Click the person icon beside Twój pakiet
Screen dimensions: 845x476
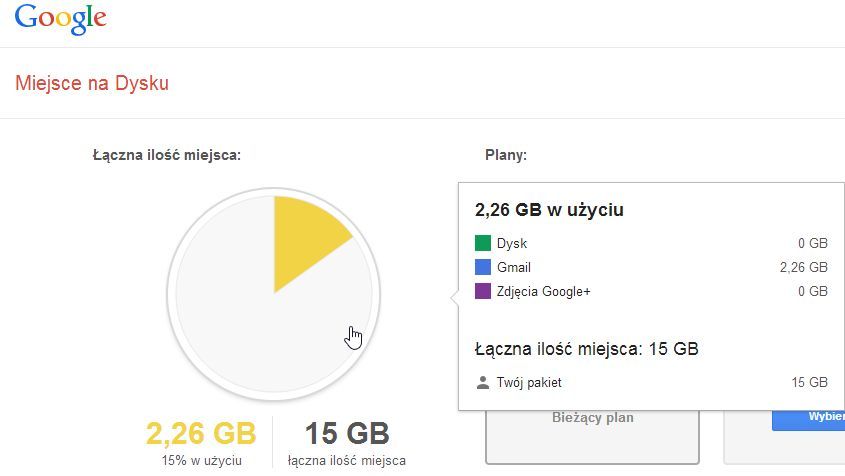point(483,383)
